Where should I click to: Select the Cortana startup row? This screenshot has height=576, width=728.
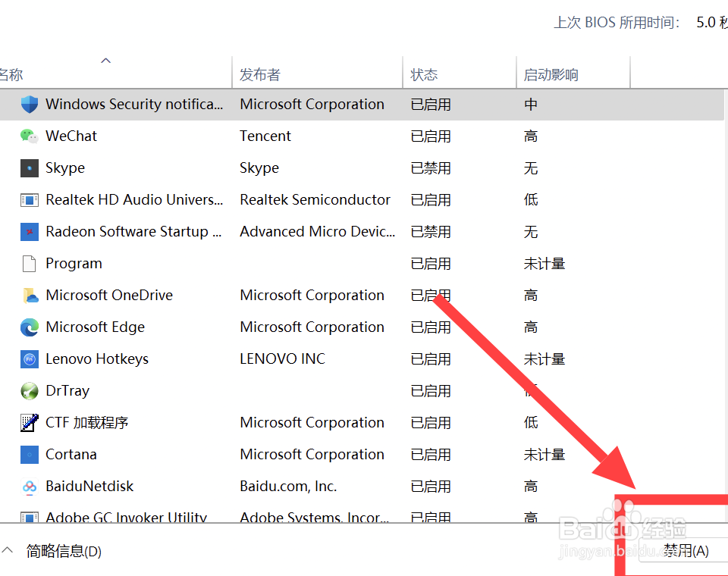71,455
